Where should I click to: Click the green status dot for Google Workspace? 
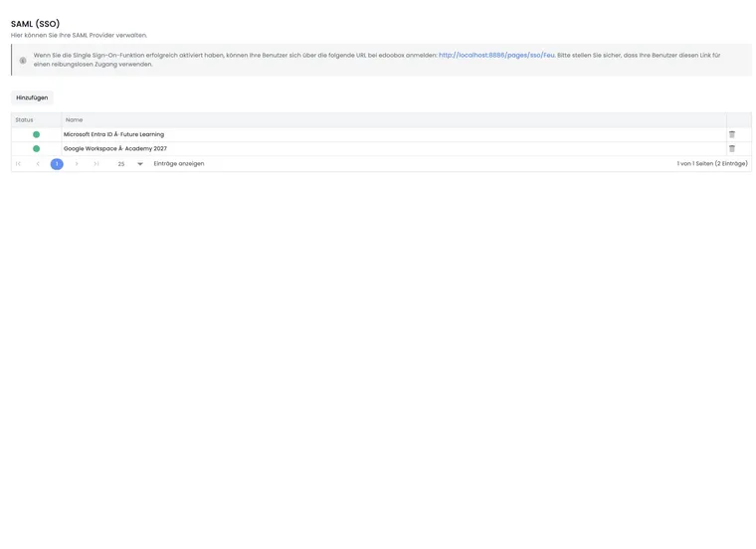36,148
